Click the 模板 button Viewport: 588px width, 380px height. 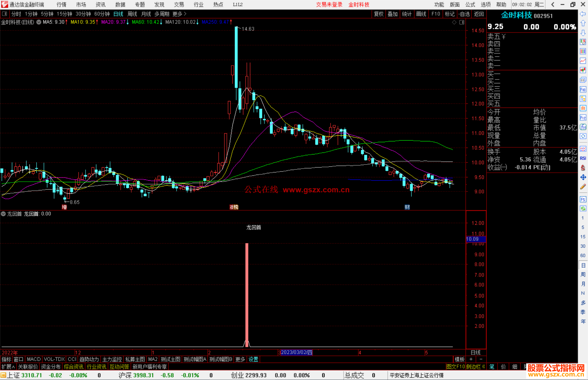[460, 359]
